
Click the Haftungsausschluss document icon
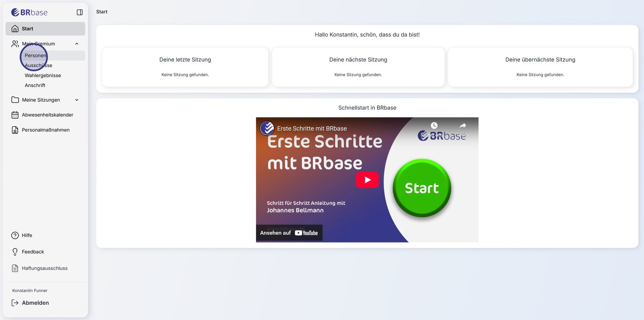15,268
